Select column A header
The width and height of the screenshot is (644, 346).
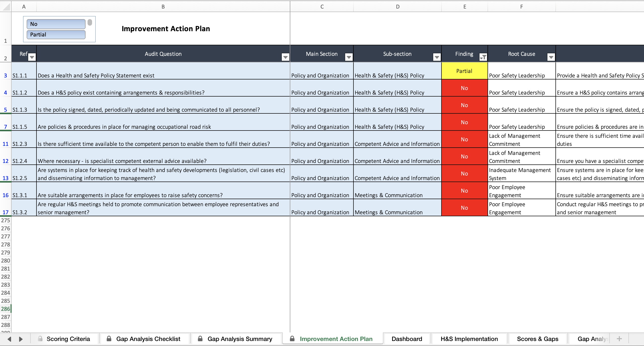[x=24, y=7]
